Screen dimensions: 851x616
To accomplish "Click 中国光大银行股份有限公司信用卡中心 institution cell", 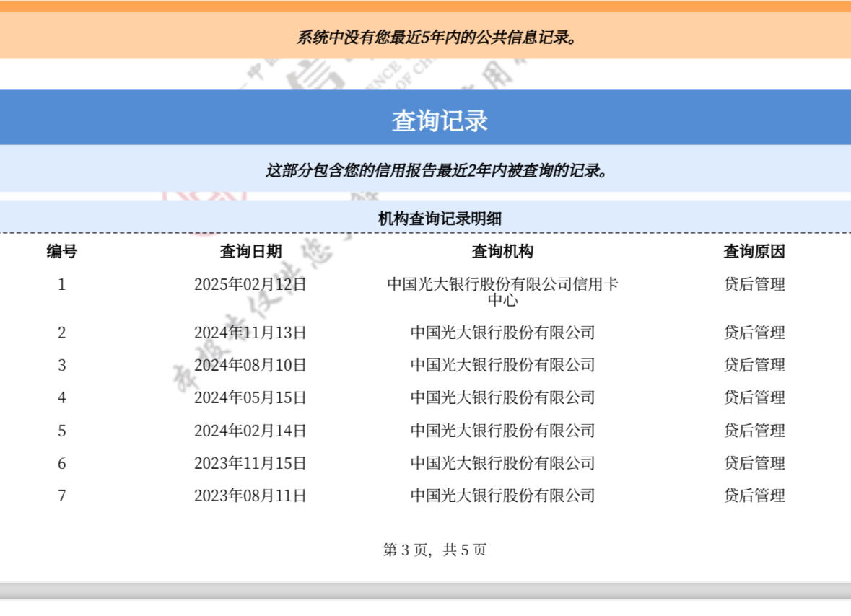I will click(502, 291).
